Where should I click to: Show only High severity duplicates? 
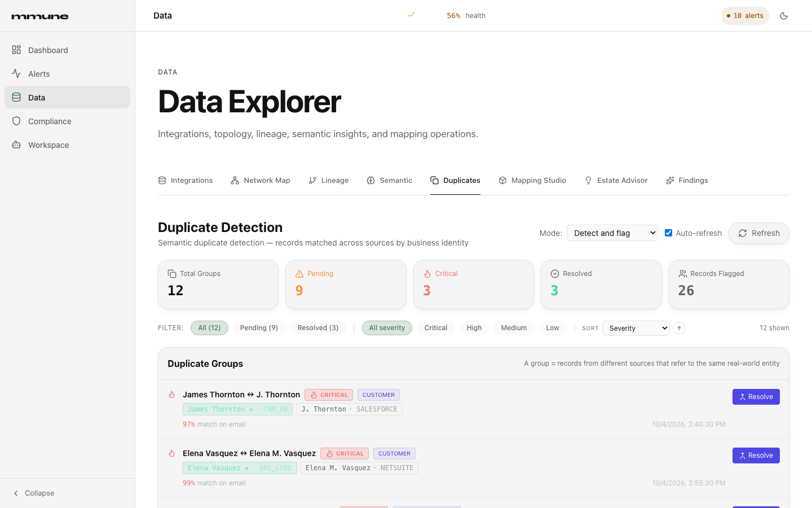474,328
